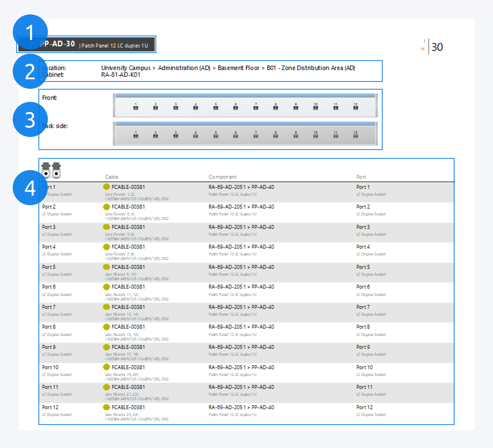Click the Cable column header
Image resolution: width=493 pixels, height=448 pixels.
[112, 177]
